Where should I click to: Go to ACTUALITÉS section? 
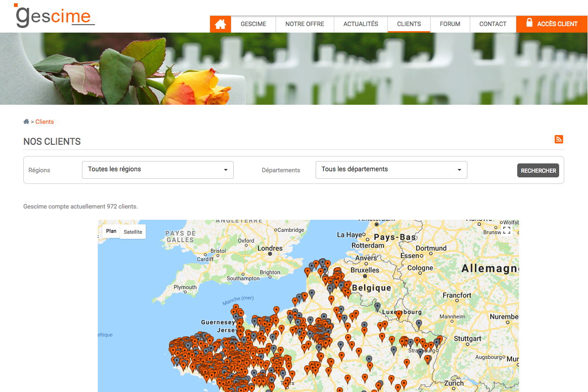click(x=361, y=24)
